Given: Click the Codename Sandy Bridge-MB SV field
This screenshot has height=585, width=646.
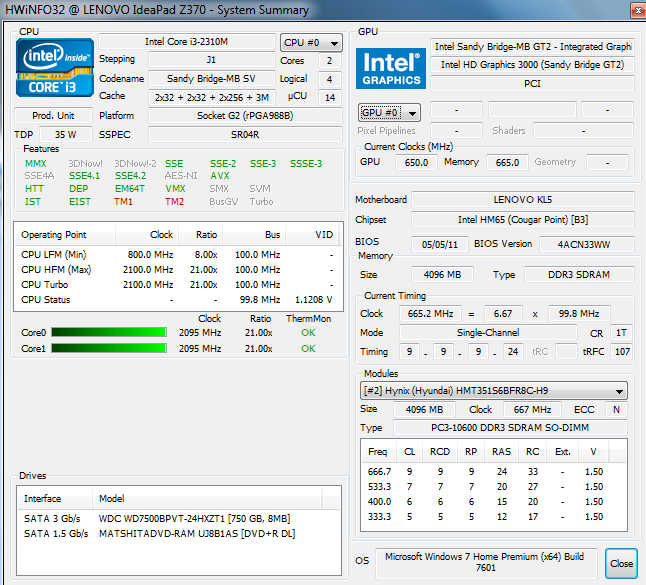Looking at the screenshot, I should (211, 78).
